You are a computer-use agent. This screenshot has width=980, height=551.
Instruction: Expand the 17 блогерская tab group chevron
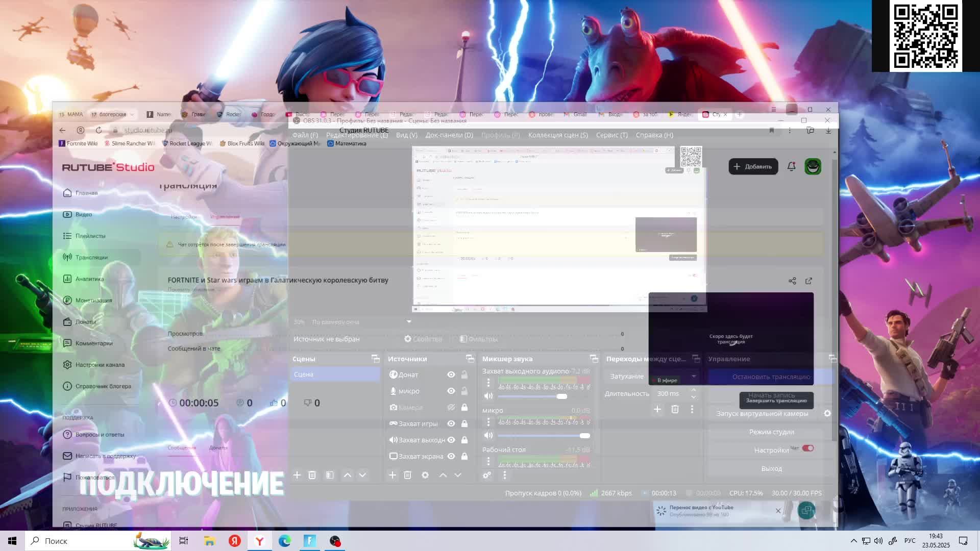click(132, 114)
